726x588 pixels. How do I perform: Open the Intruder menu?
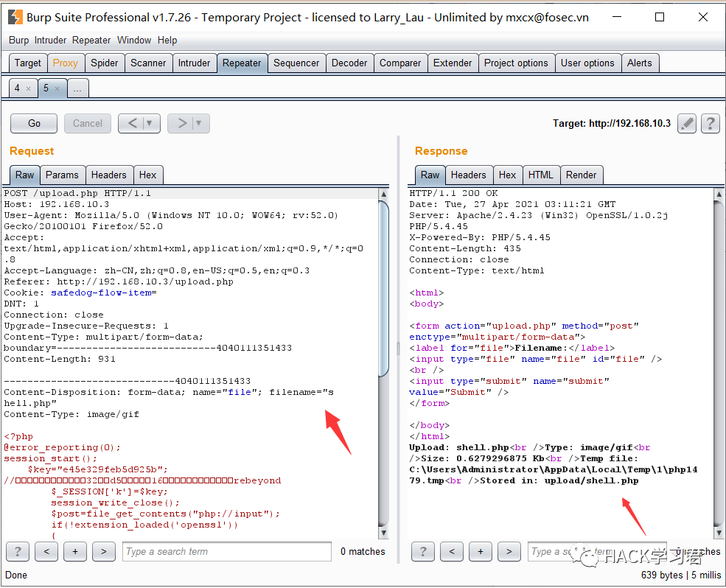[50, 41]
